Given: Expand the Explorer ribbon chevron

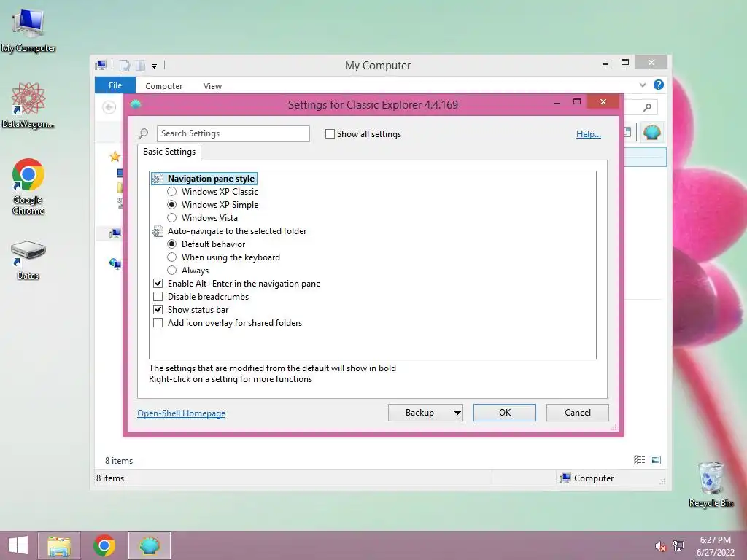Looking at the screenshot, I should 642,85.
